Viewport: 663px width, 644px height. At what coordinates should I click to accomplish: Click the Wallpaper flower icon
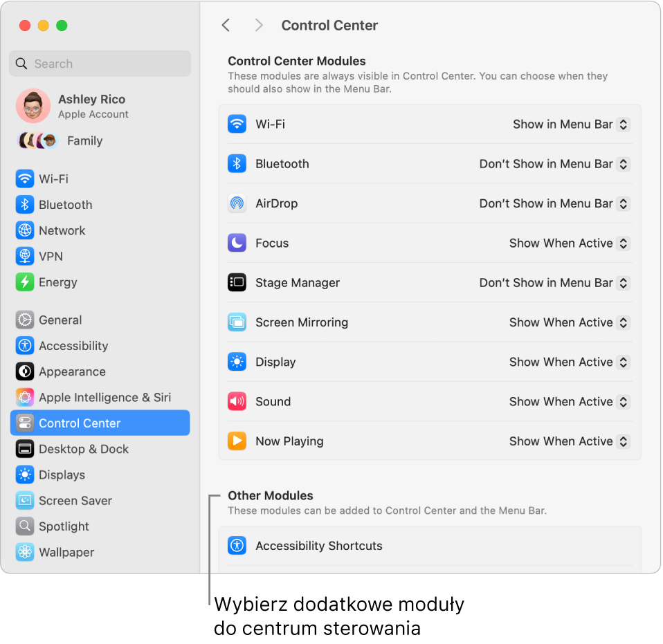(25, 552)
